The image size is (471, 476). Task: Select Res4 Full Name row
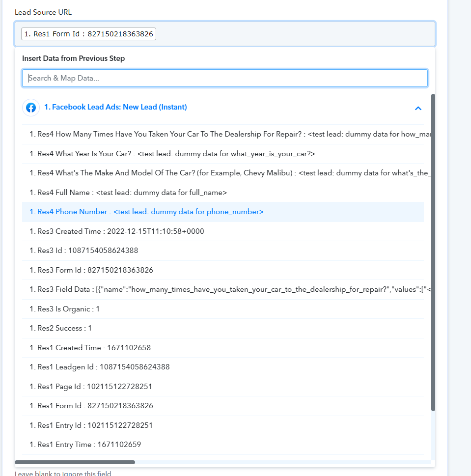pos(223,193)
